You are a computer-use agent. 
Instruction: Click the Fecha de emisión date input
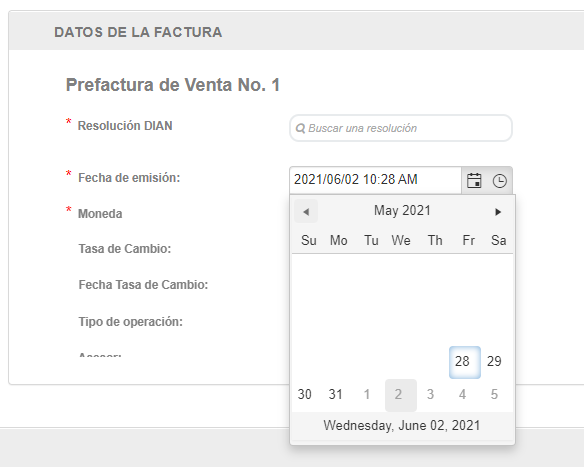click(375, 180)
